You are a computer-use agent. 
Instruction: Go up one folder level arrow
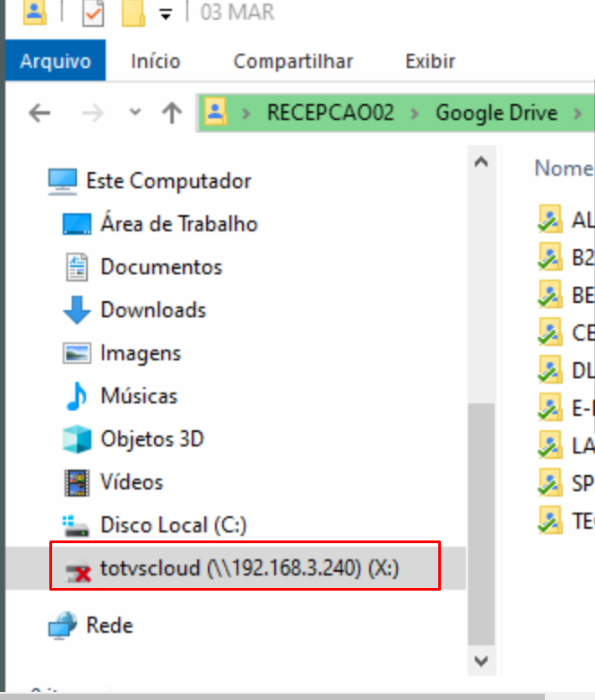click(172, 113)
